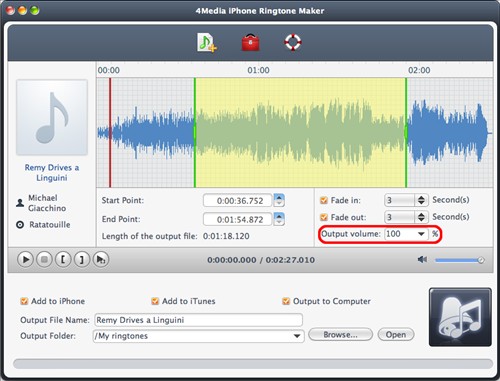Click the Start Point stepper arrows
Screen dimensions: 500x381
click(279, 200)
